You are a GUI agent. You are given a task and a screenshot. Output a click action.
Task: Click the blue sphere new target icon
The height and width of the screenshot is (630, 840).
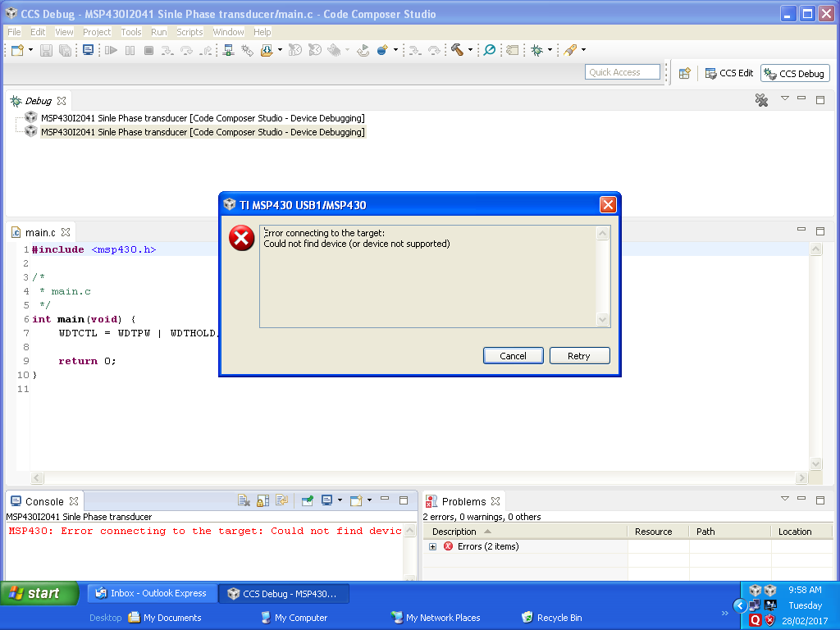382,50
